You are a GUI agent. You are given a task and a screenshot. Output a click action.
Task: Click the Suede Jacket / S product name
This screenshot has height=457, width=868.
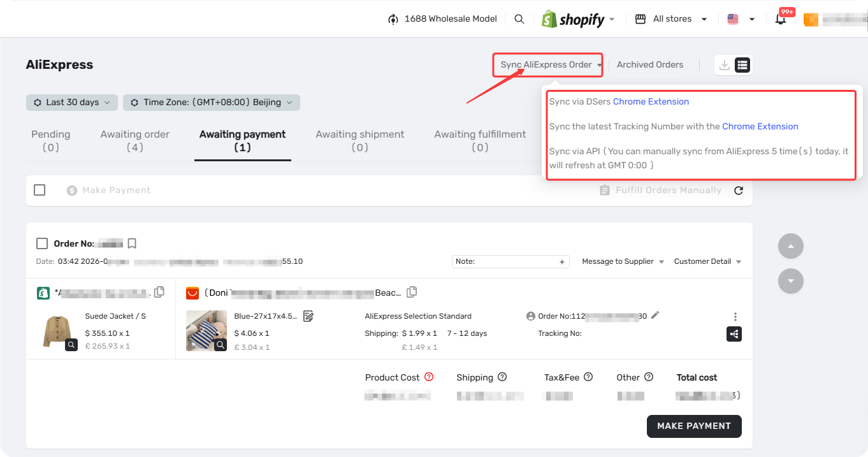pos(115,316)
